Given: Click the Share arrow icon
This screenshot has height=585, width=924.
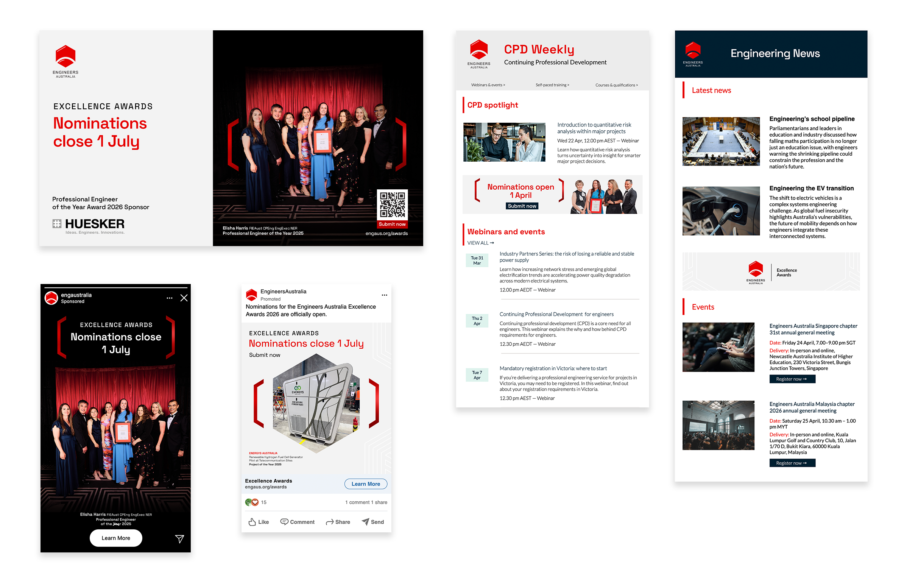Looking at the screenshot, I should pos(329,522).
